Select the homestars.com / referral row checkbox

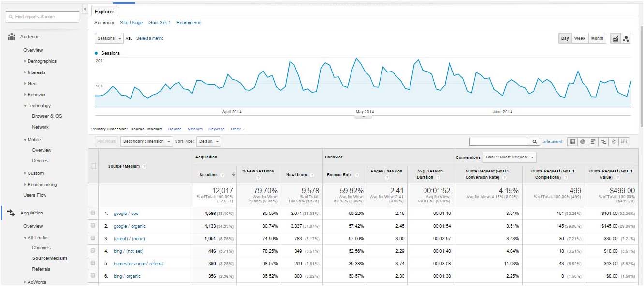click(93, 263)
